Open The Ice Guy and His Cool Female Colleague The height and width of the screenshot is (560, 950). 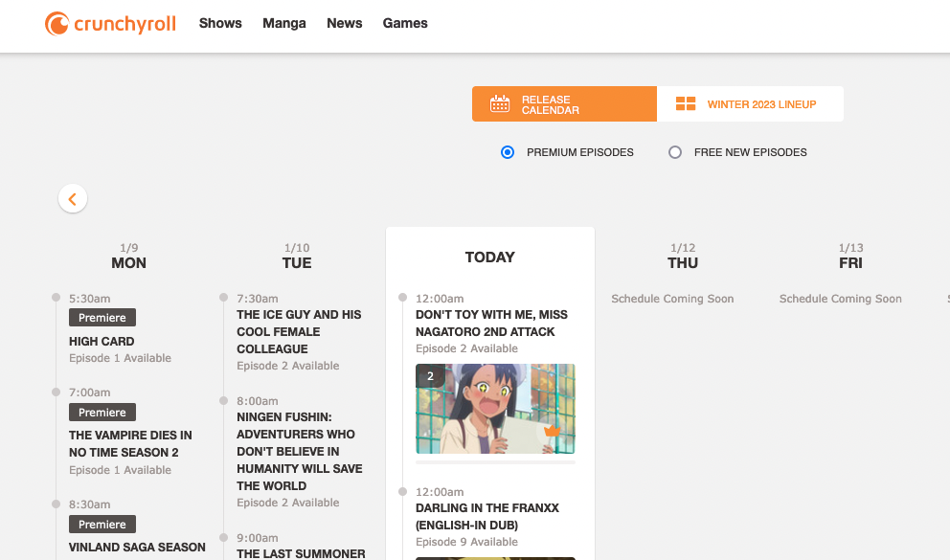tap(299, 332)
